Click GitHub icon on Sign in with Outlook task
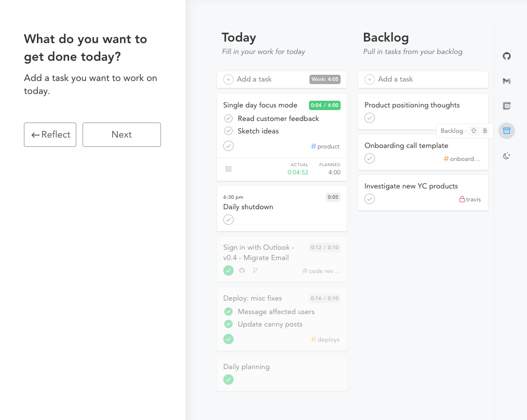 (x=242, y=270)
